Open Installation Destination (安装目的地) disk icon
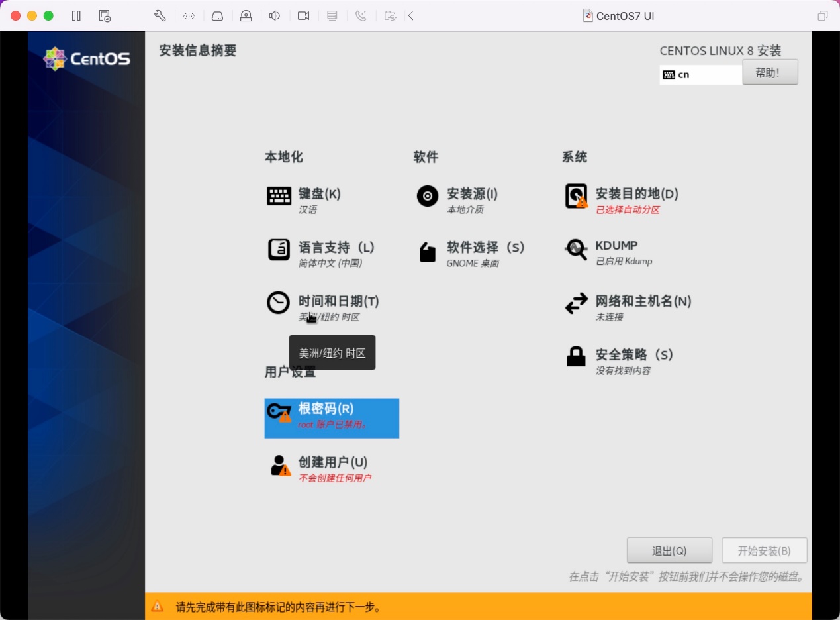This screenshot has height=620, width=840. point(576,197)
